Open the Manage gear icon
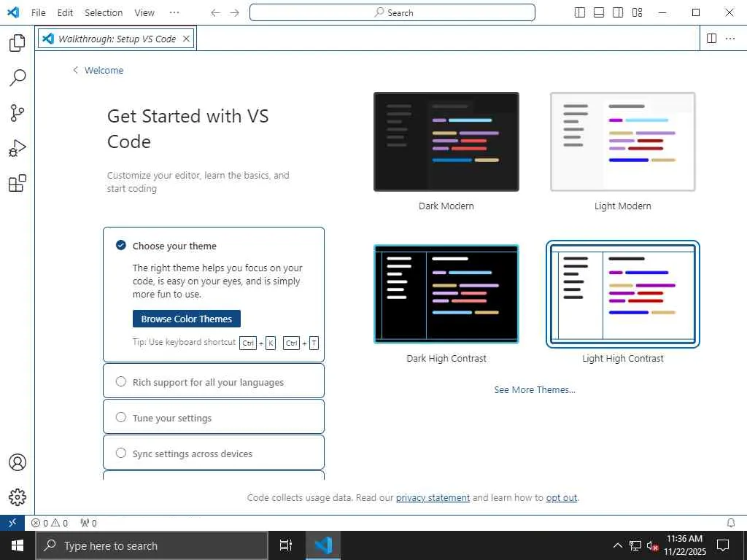 pos(18,497)
